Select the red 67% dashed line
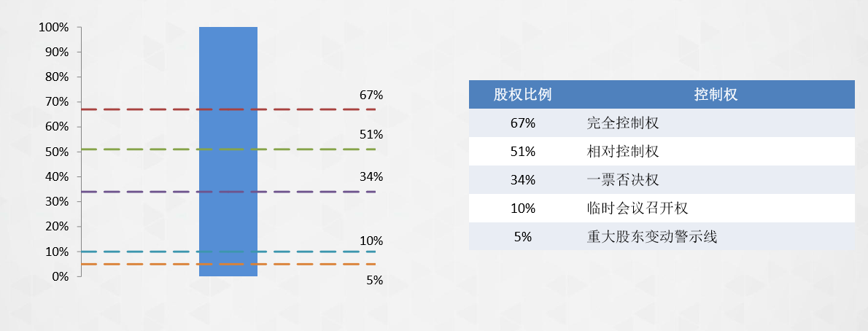 tap(228, 109)
